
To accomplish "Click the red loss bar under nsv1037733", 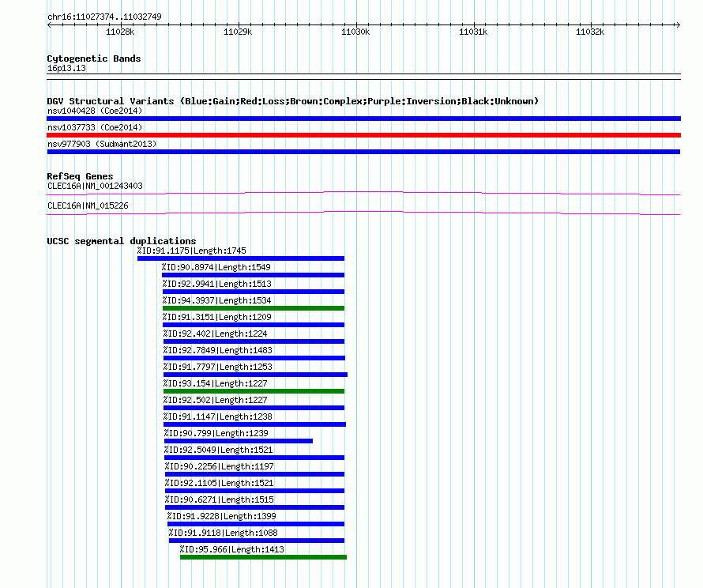I will [363, 135].
